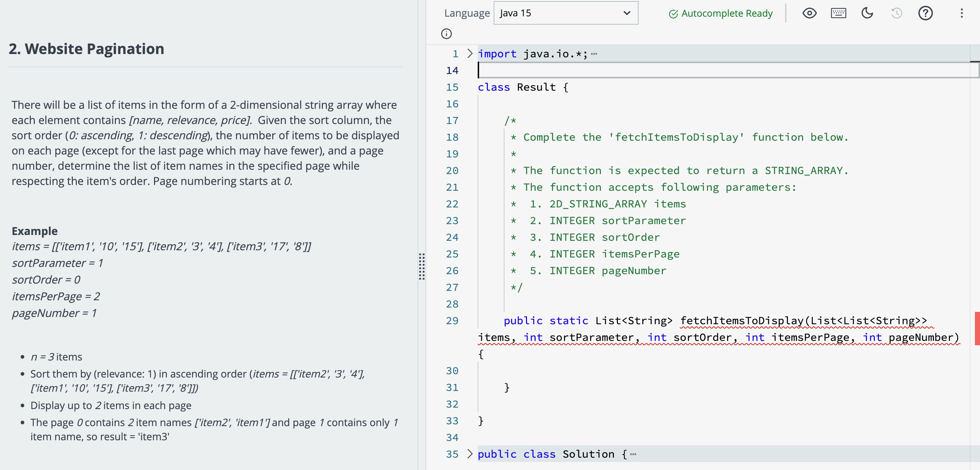This screenshot has height=470, width=980.
Task: Click the fetchItemsToDisplay method name on line 29
Action: click(x=741, y=321)
